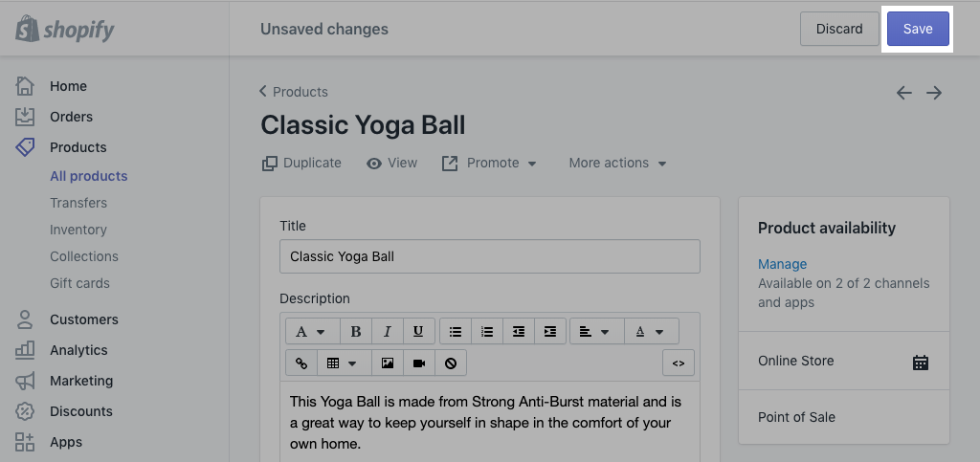
Task: Insert a numbered list
Action: (x=487, y=332)
